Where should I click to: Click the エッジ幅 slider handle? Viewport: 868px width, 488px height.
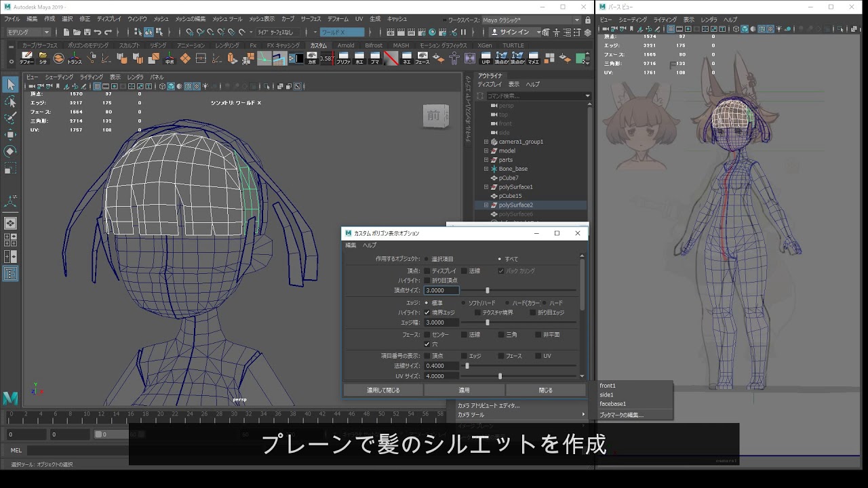[x=488, y=323]
